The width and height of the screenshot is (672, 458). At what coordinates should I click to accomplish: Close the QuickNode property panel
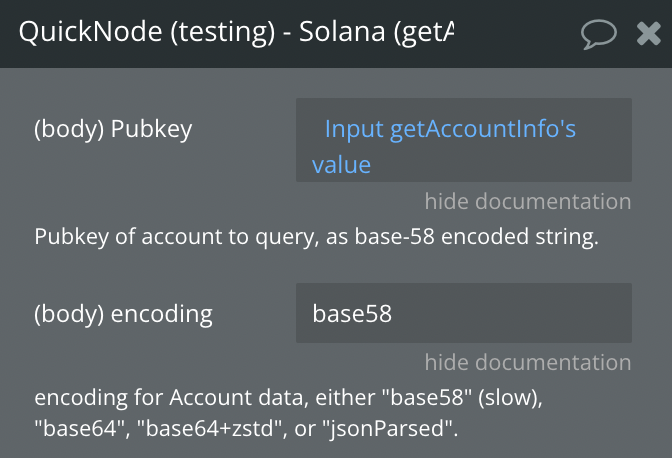648,34
